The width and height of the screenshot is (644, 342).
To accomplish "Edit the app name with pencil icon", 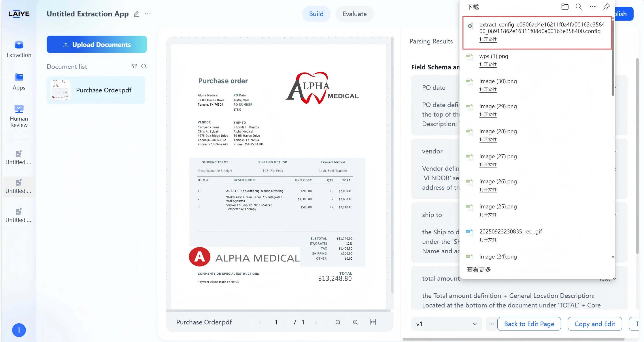I will click(136, 14).
